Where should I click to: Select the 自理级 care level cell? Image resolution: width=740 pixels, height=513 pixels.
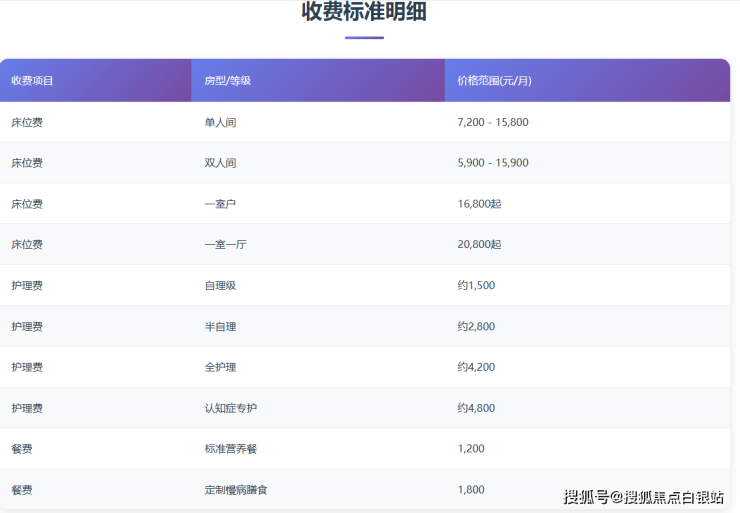tap(220, 286)
